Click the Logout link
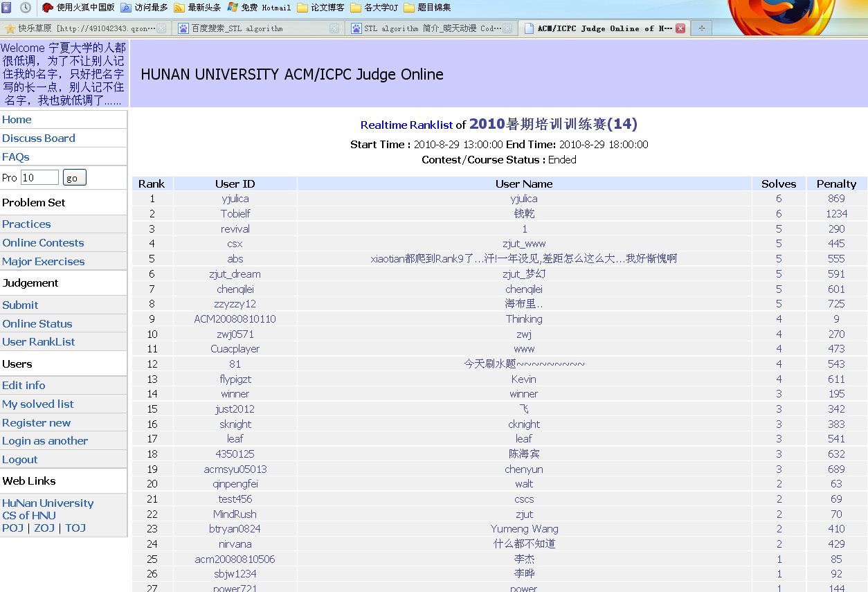 tap(20, 460)
